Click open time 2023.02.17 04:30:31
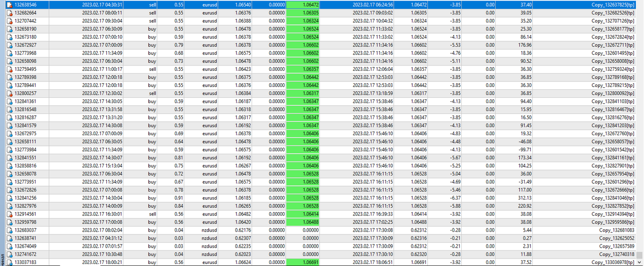The image size is (644, 266). 102,4
